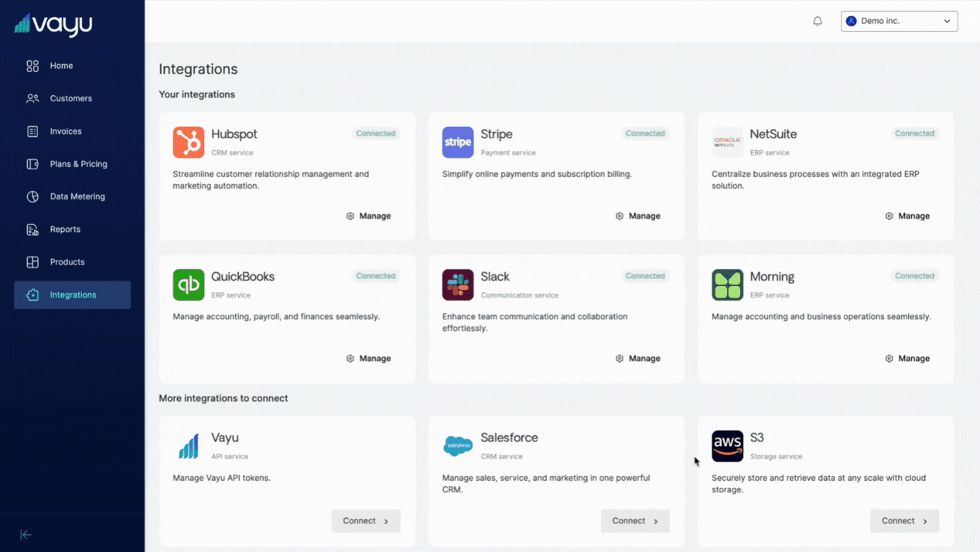Select the Integrations menu item

[72, 295]
